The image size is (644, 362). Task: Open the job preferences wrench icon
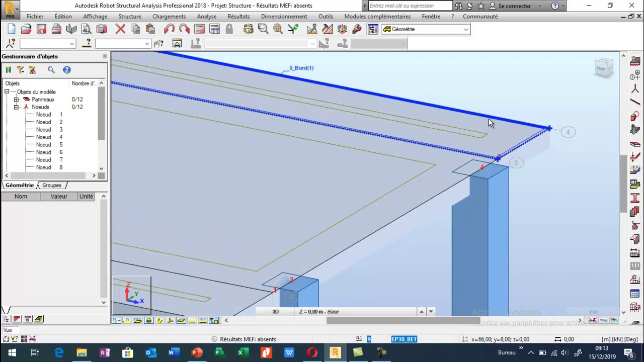point(357,29)
